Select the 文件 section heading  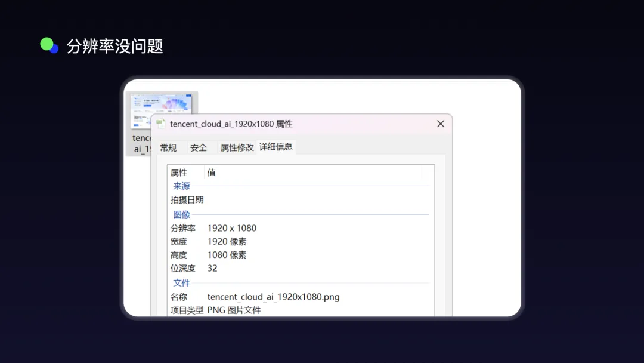pyautogui.click(x=181, y=283)
